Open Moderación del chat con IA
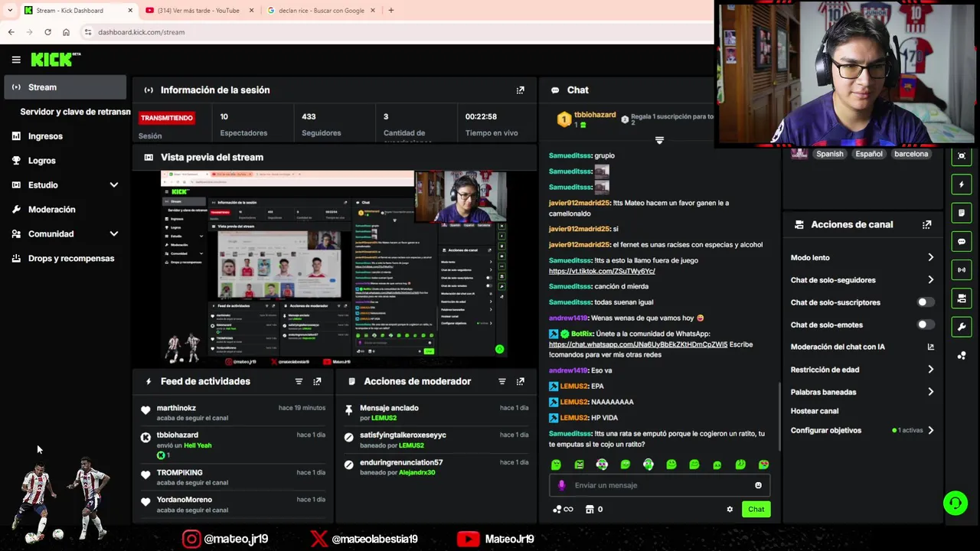 [862, 347]
